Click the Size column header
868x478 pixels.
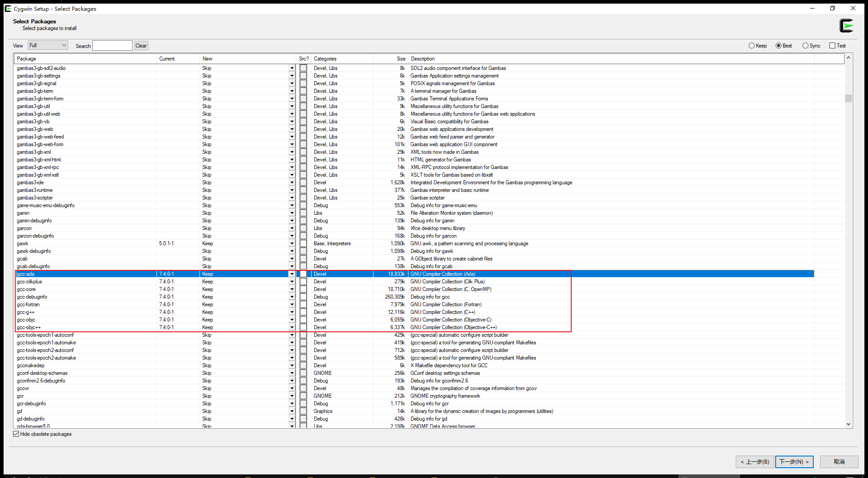[x=391, y=59]
